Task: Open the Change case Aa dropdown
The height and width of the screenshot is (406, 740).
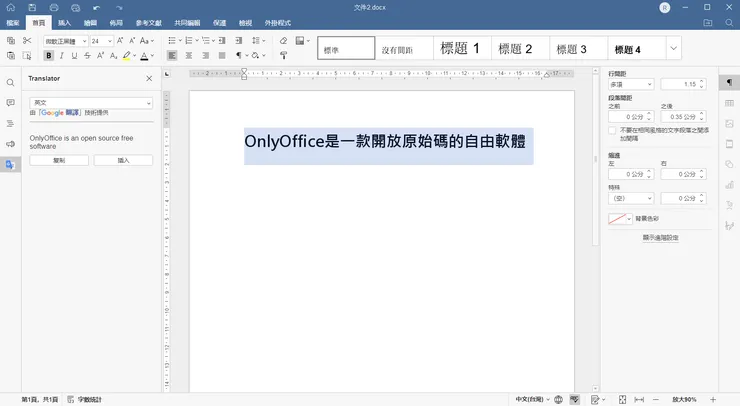Action: tap(147, 41)
